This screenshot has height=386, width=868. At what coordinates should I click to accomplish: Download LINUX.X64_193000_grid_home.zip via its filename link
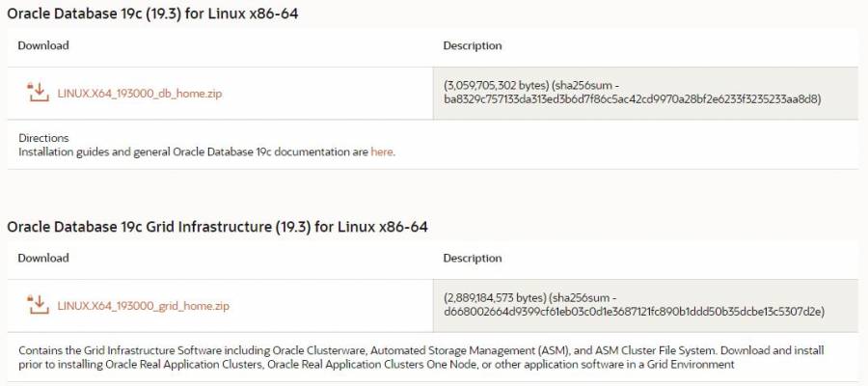(144, 306)
